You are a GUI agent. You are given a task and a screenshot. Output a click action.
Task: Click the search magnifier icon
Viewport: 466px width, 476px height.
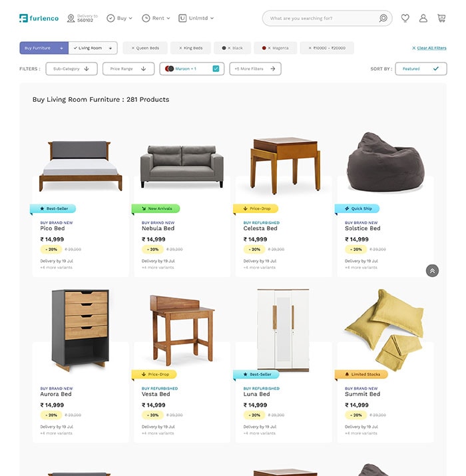(x=383, y=18)
